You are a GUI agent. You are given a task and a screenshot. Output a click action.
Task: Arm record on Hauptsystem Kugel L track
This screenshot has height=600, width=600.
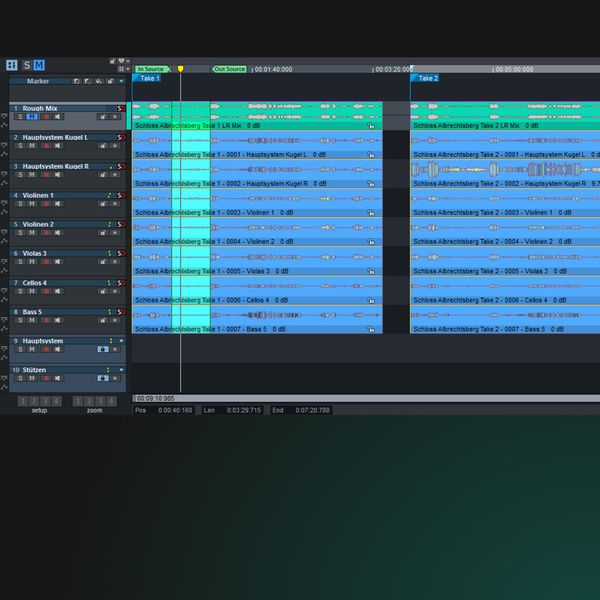click(x=46, y=146)
